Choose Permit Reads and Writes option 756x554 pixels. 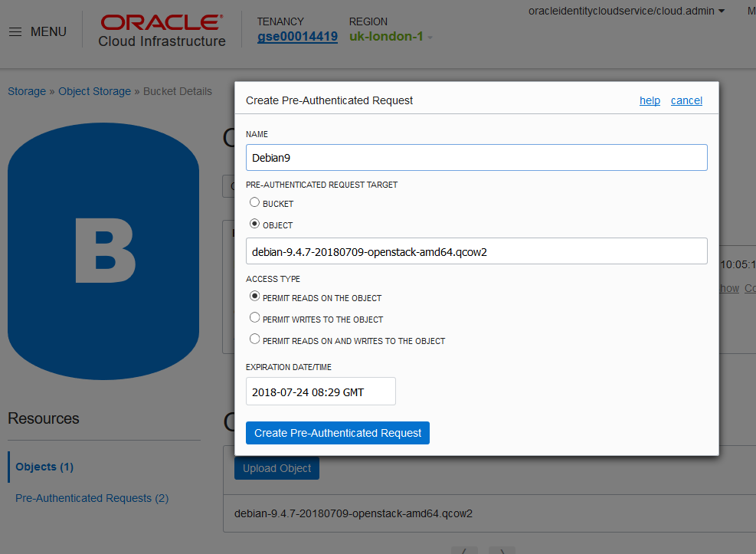click(x=254, y=339)
